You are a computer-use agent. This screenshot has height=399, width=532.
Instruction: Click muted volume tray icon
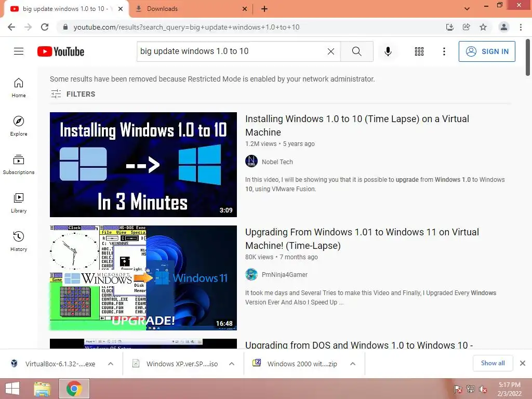click(x=483, y=389)
